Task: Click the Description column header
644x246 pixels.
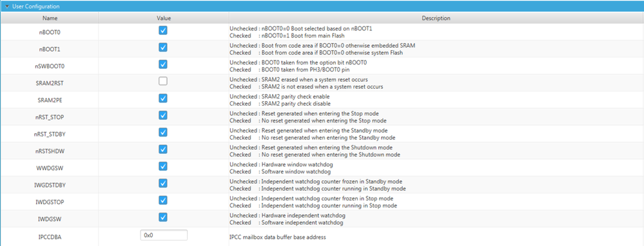Action: coord(436,18)
